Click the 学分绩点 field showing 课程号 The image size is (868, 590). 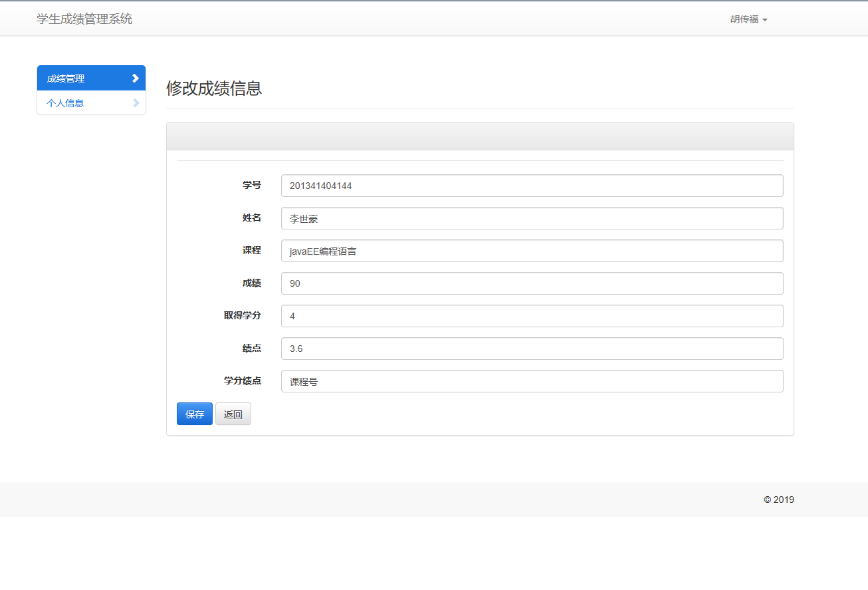pos(531,381)
